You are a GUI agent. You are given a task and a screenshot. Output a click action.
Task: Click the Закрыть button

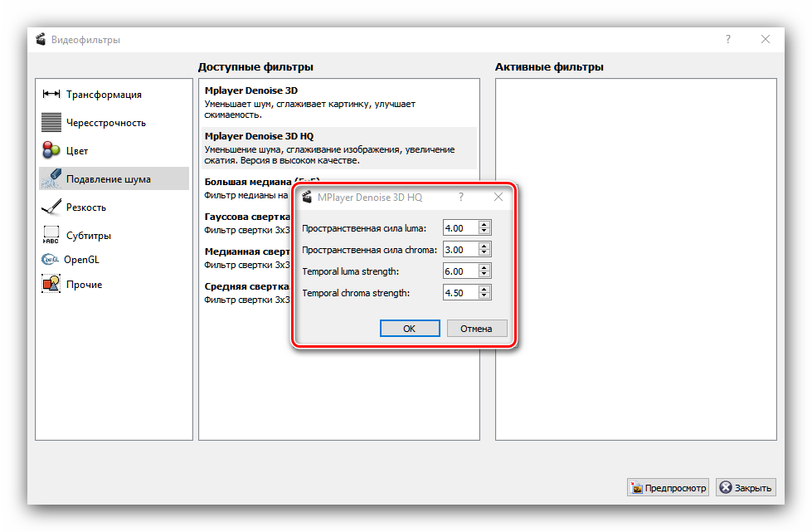(x=746, y=488)
